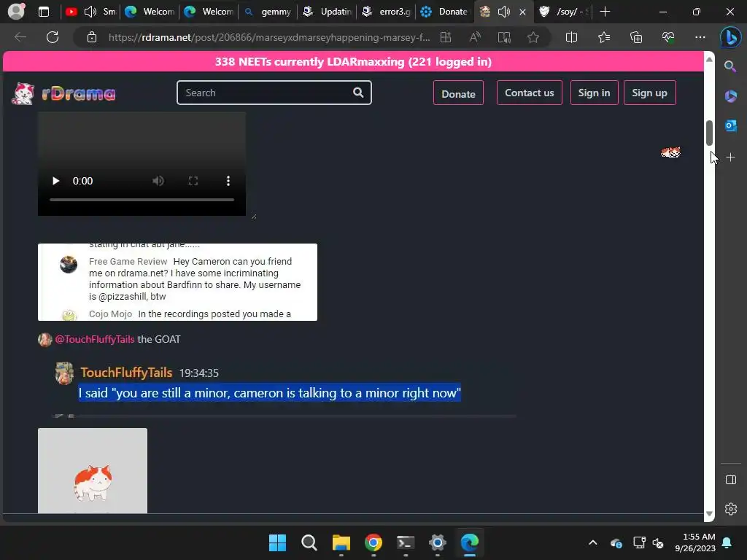Click the video progress bar
Image resolution: width=747 pixels, height=560 pixels.
tap(142, 200)
